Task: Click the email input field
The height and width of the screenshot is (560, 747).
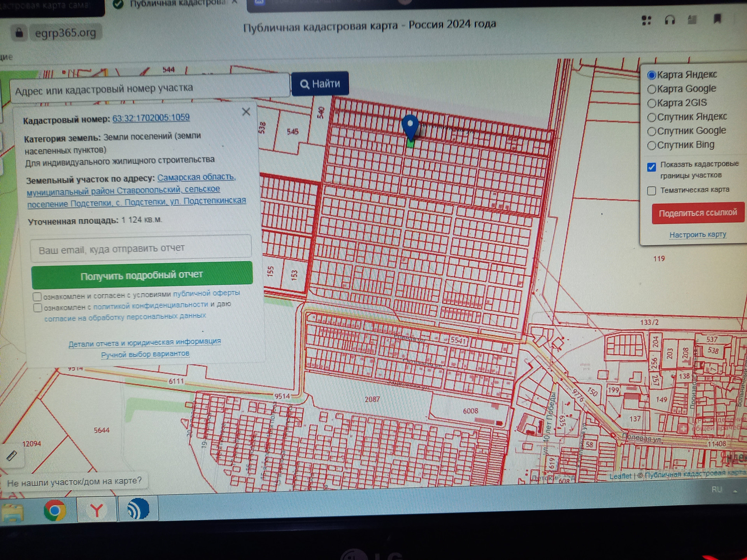Action: point(141,248)
